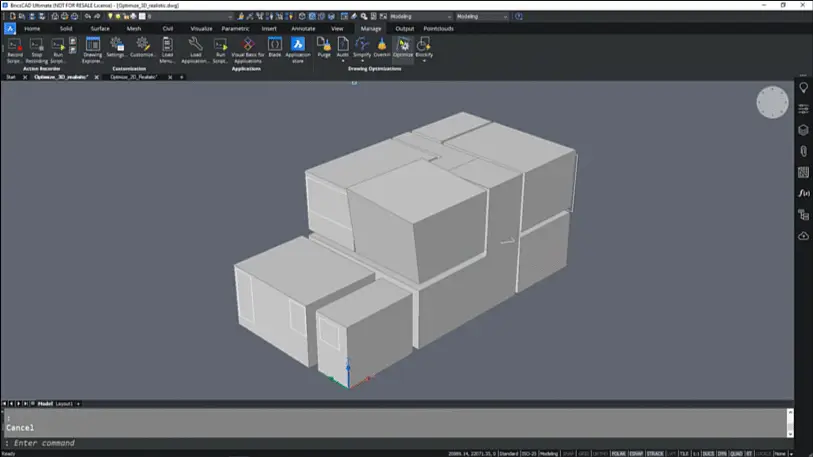Switch to the Parametric ribbon tab
813x457 pixels.
[235, 29]
